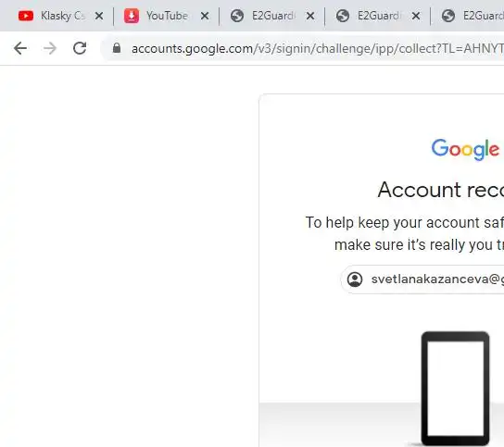
Task: Click the YouTube favicon on Klasky tab
Action: (x=26, y=16)
